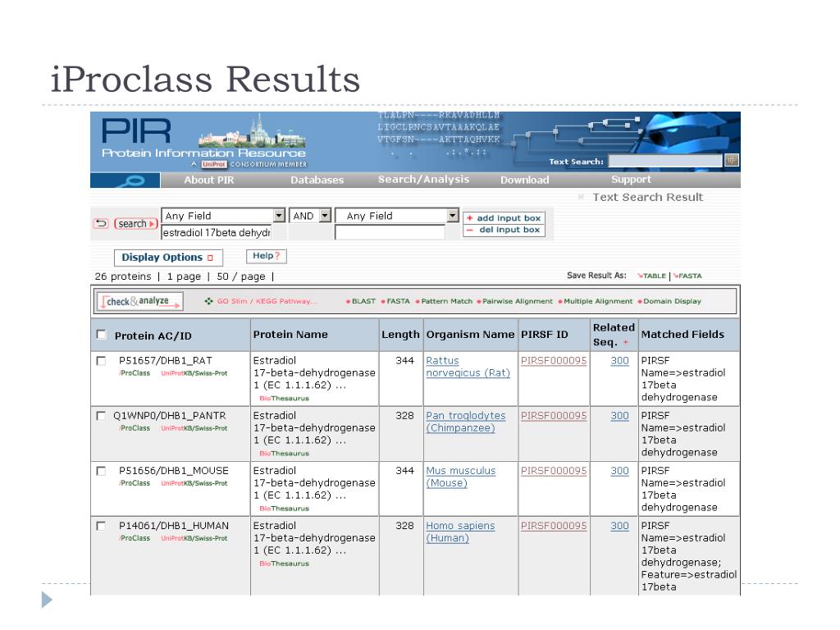Screen dimensions: 840x630
Task: Open BioThesaurus for the Human protein row
Action: point(284,564)
